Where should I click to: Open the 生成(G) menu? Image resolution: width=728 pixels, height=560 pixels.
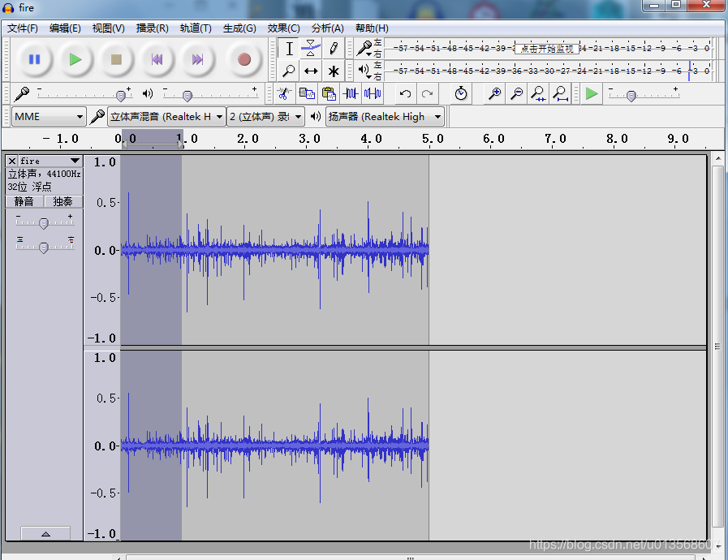point(239,28)
